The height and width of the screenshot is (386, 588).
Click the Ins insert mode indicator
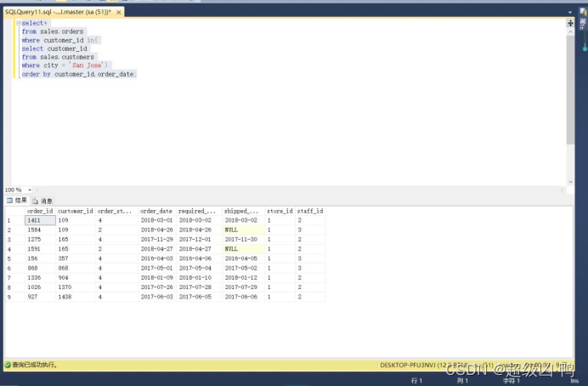[574, 381]
